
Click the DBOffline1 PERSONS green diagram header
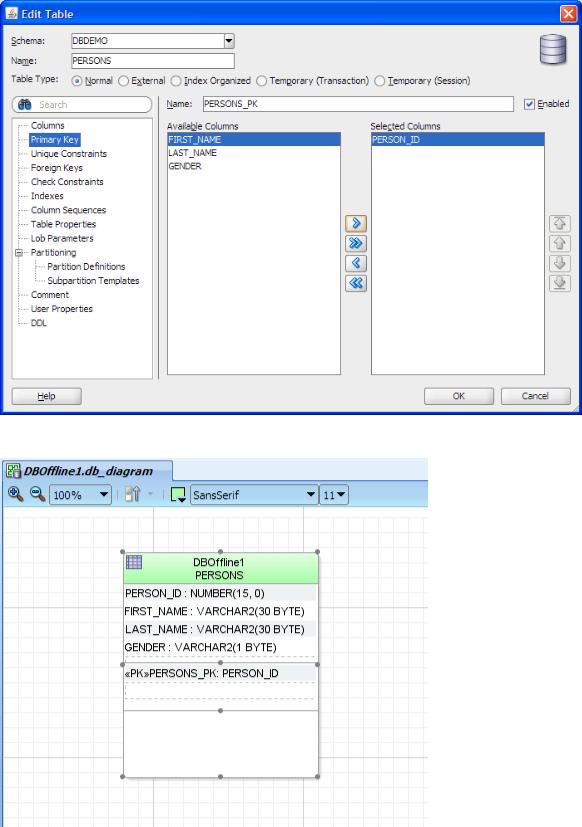(221, 569)
